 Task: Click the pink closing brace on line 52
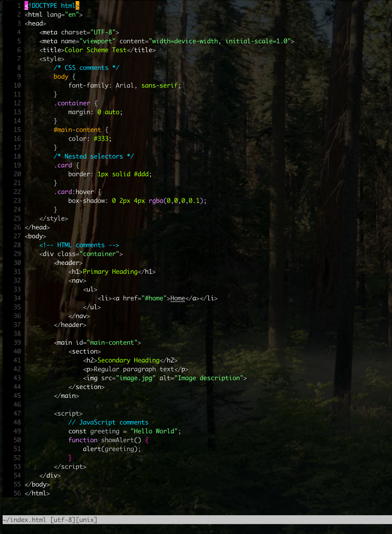tap(70, 458)
